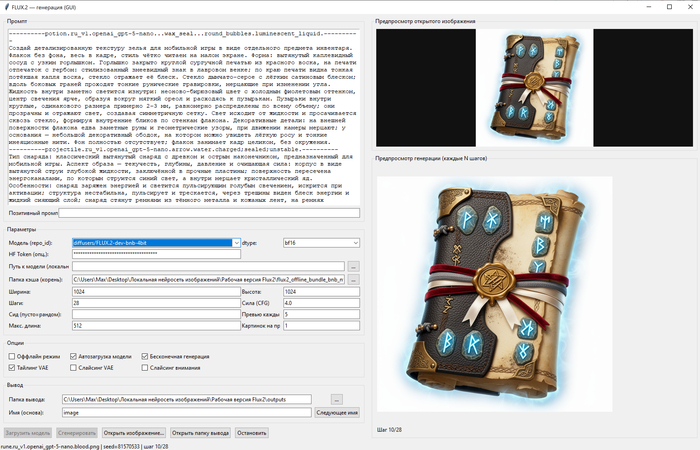Click the Открыть изображение... button

pos(133,434)
